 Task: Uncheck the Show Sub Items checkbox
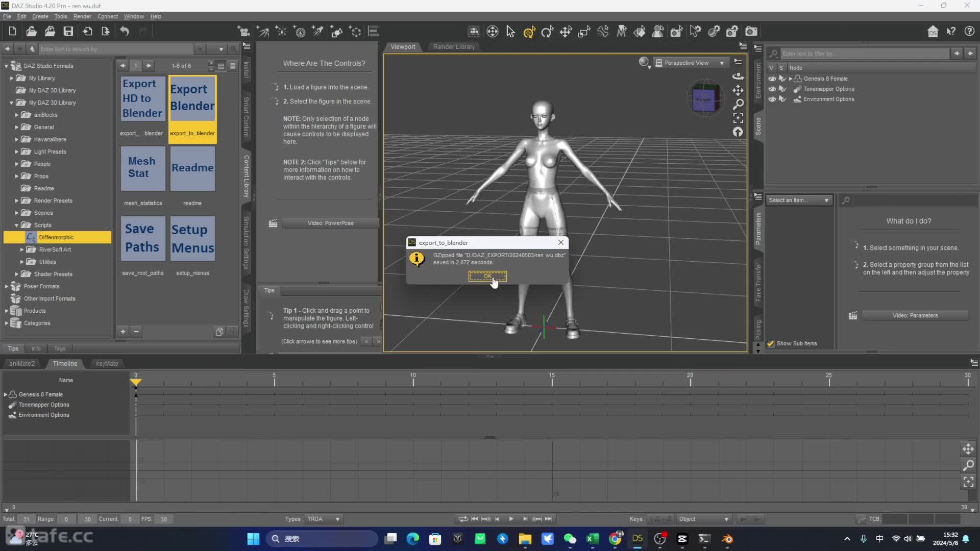pyautogui.click(x=771, y=343)
